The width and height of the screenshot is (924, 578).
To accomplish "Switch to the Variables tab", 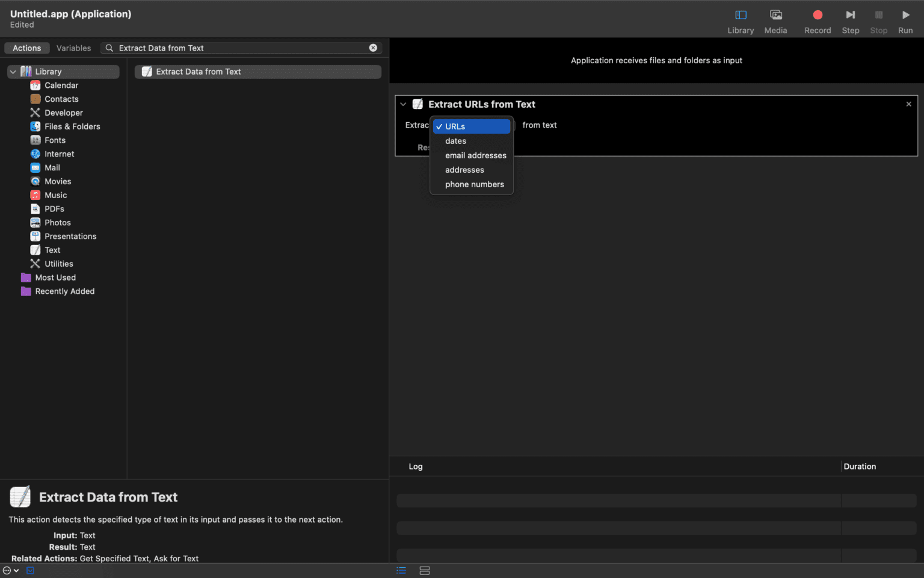I will point(73,48).
